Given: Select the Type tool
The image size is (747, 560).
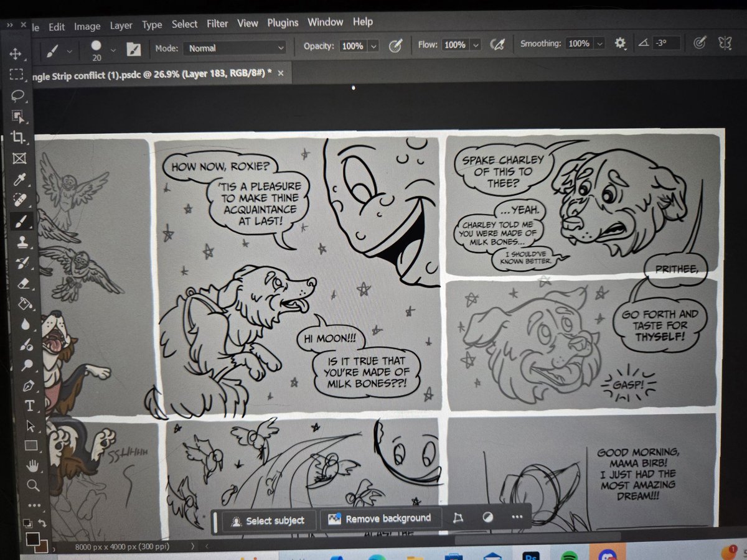Looking at the screenshot, I should (29, 406).
